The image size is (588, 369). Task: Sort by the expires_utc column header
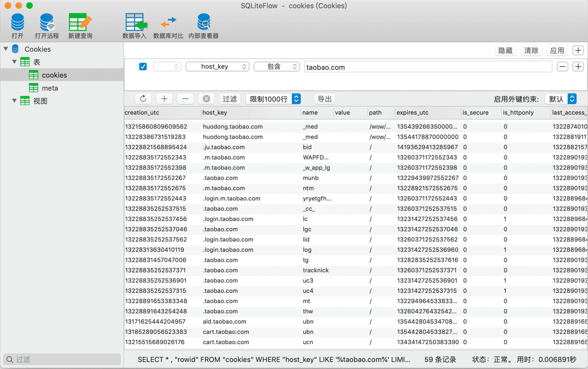[428, 112]
